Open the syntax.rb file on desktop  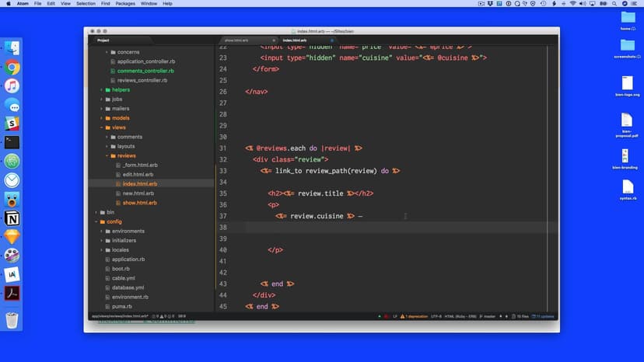pos(628,187)
